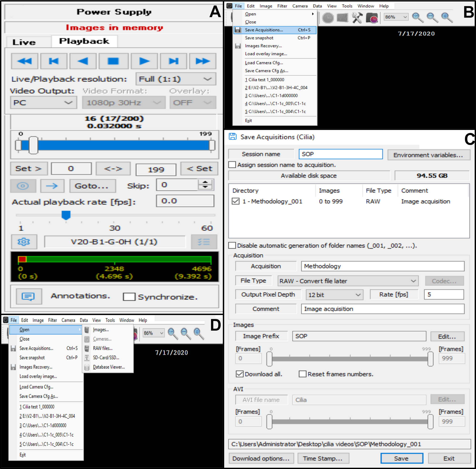Switch to the Live tab

(x=24, y=42)
